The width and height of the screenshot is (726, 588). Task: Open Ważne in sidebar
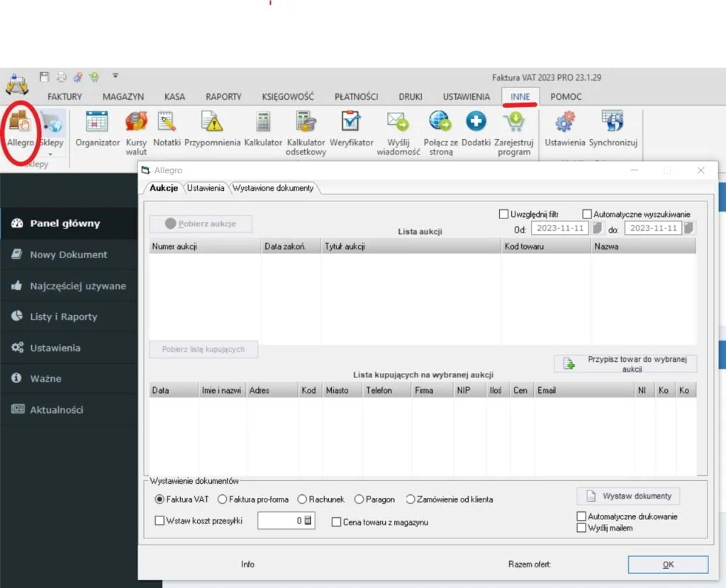pos(69,379)
